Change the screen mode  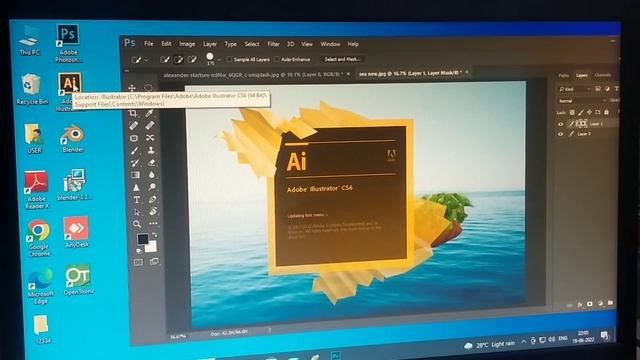tap(154, 261)
